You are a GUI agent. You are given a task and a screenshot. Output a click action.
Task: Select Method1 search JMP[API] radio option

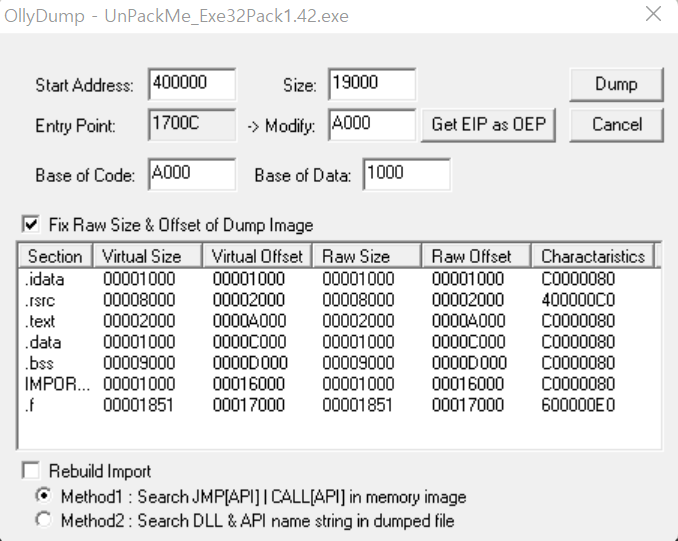click(x=44, y=496)
